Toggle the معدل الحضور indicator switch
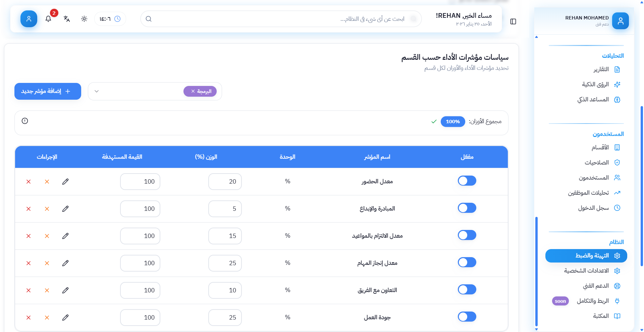This screenshot has width=644, height=332. click(467, 181)
